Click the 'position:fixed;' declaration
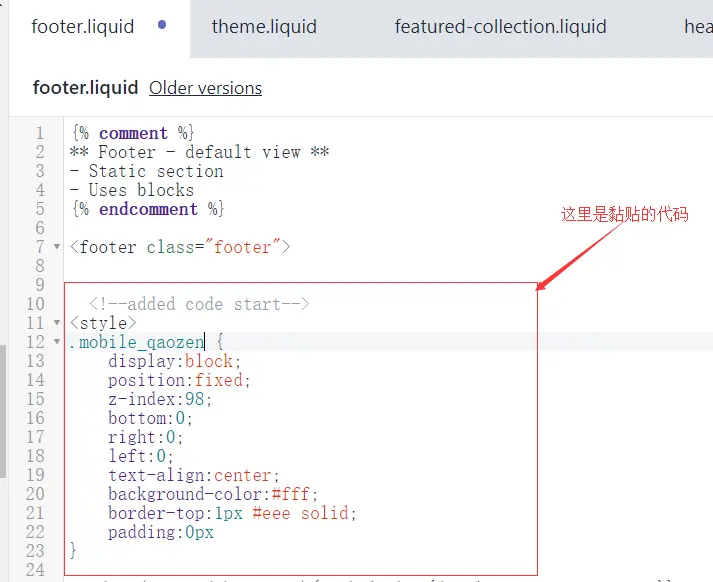Screen dimensions: 713x582 tap(180, 380)
